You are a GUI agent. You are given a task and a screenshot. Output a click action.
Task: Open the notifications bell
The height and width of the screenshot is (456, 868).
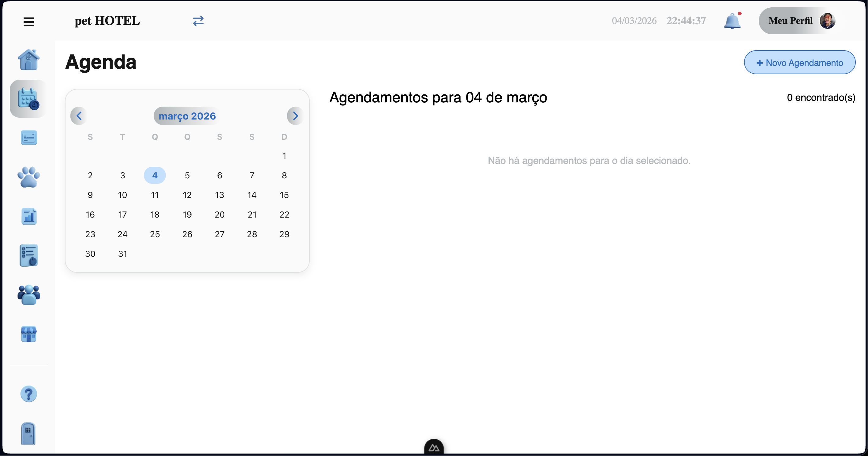tap(732, 21)
